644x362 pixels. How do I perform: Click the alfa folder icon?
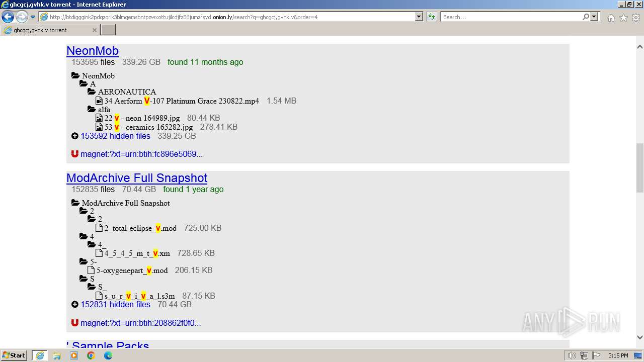point(92,109)
